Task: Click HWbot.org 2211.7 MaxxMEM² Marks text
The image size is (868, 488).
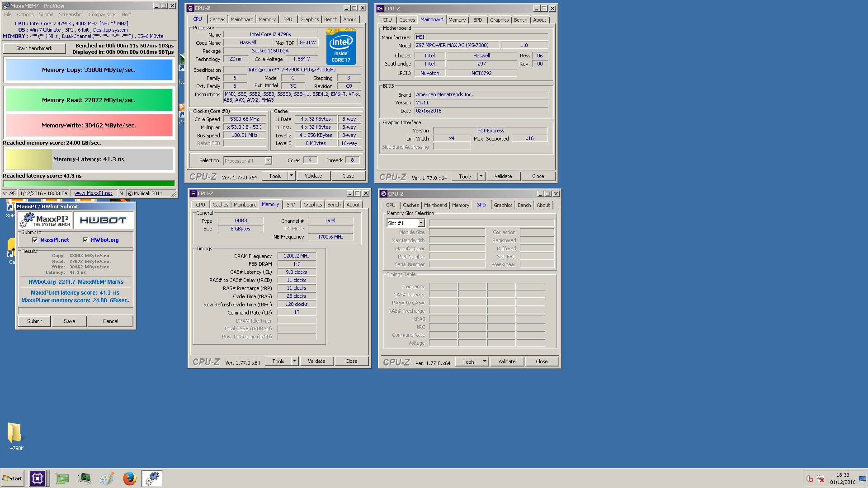Action: coord(76,282)
